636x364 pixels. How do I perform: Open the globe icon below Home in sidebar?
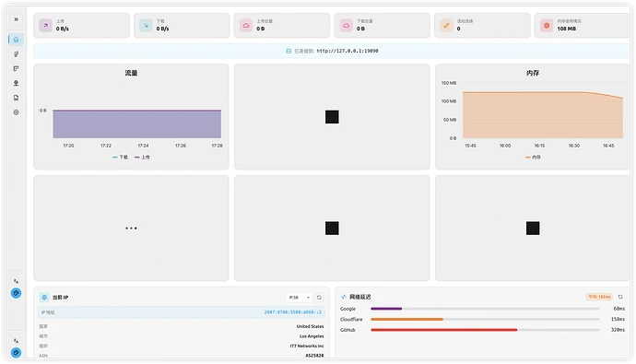[x=17, y=54]
